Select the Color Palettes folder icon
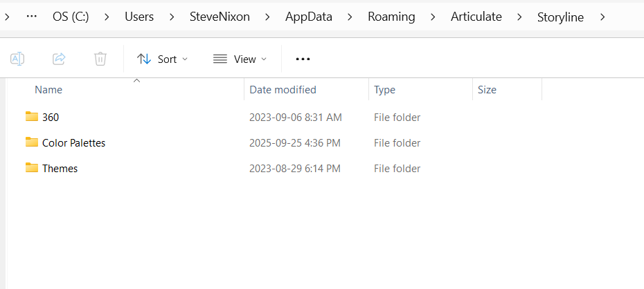 32,142
